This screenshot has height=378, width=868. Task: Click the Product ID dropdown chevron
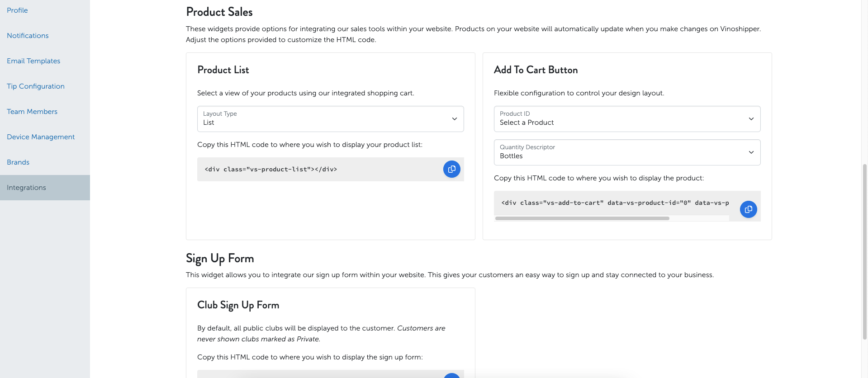pos(751,119)
